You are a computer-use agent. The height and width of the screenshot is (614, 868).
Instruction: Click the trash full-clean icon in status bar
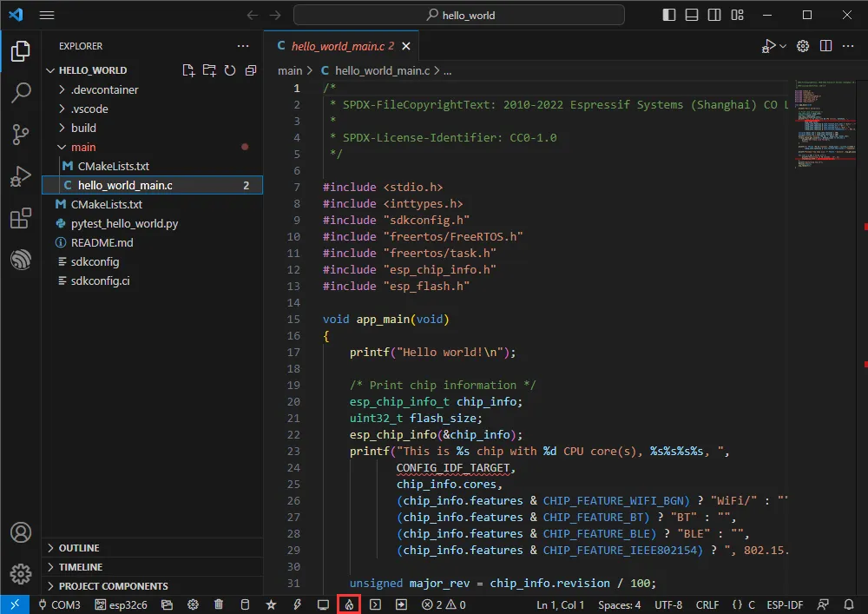pyautogui.click(x=219, y=604)
